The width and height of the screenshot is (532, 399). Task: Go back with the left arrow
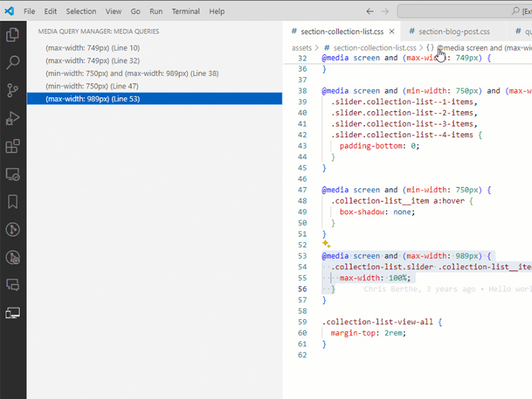pyautogui.click(x=370, y=11)
